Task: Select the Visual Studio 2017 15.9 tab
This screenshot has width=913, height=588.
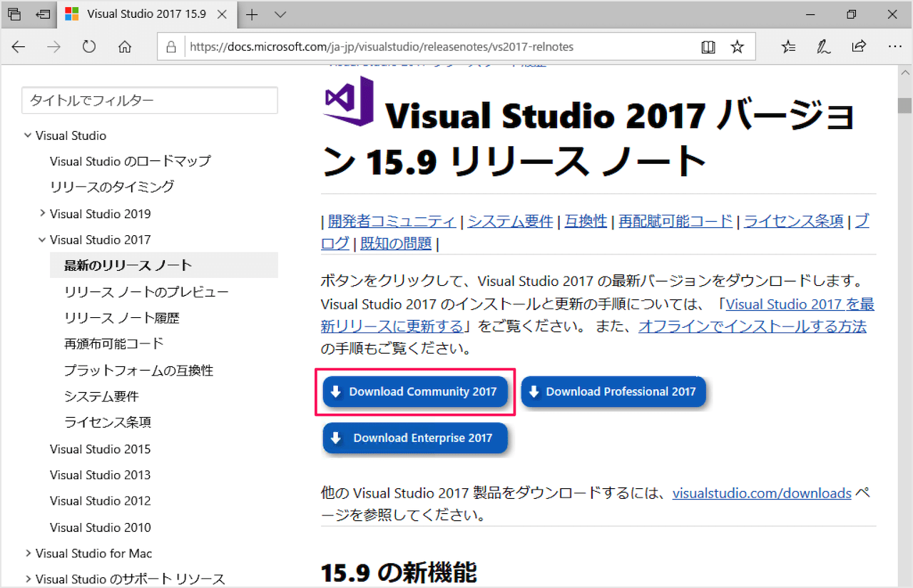Action: [x=148, y=14]
